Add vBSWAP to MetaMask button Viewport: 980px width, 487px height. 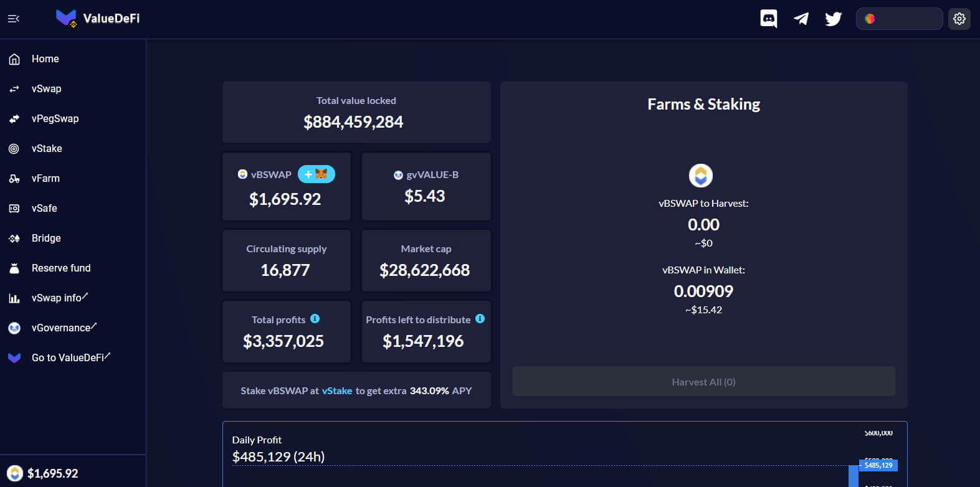pos(316,174)
